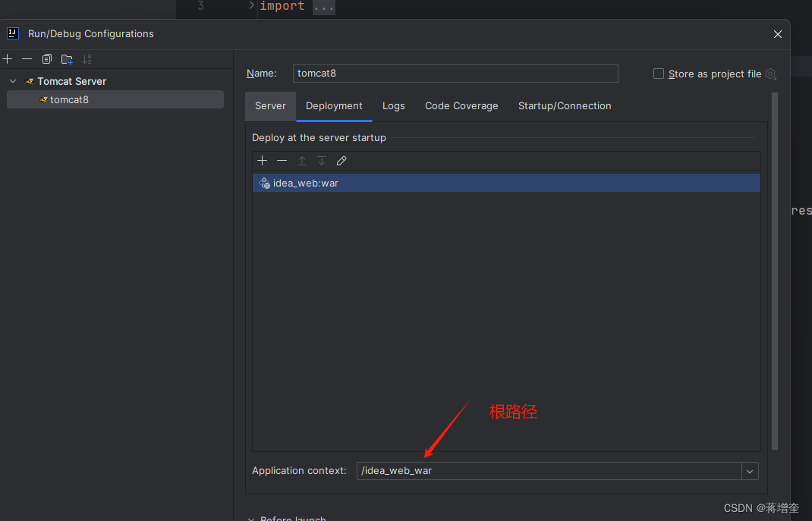812x521 pixels.
Task: Create a new configuration folder
Action: 67,59
